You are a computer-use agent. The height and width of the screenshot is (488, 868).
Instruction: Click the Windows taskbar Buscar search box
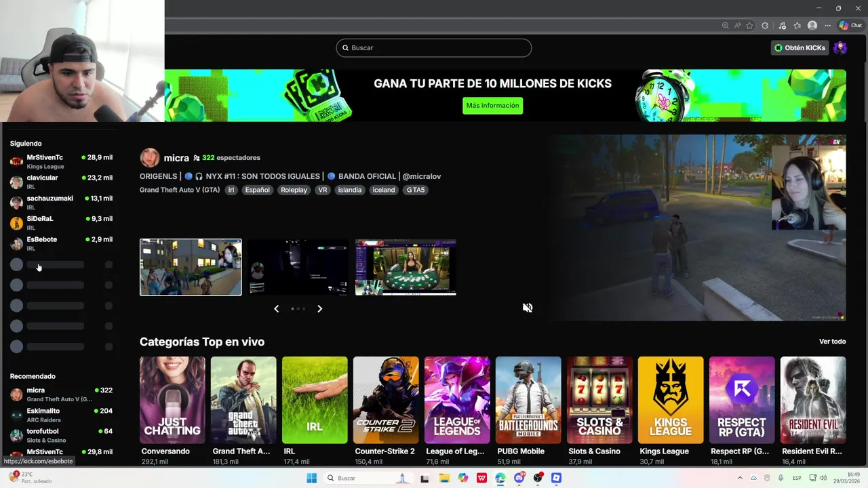pyautogui.click(x=367, y=478)
